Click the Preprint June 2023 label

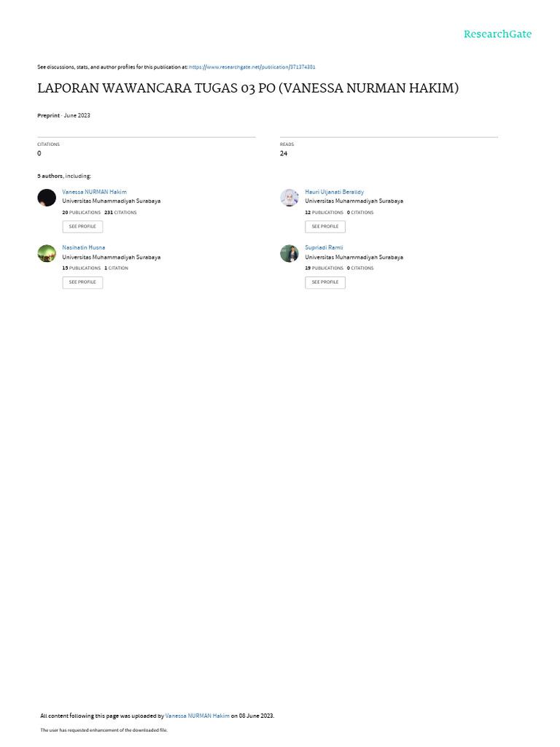click(x=63, y=116)
